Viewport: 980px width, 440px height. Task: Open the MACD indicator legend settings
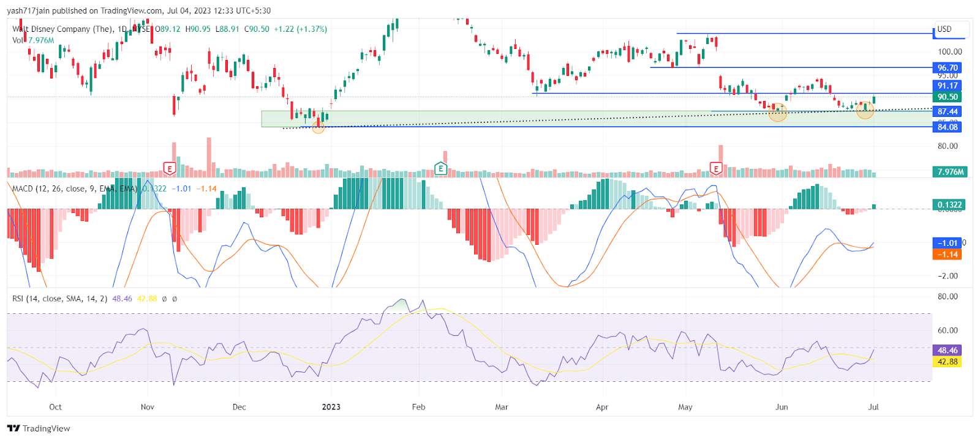click(75, 188)
